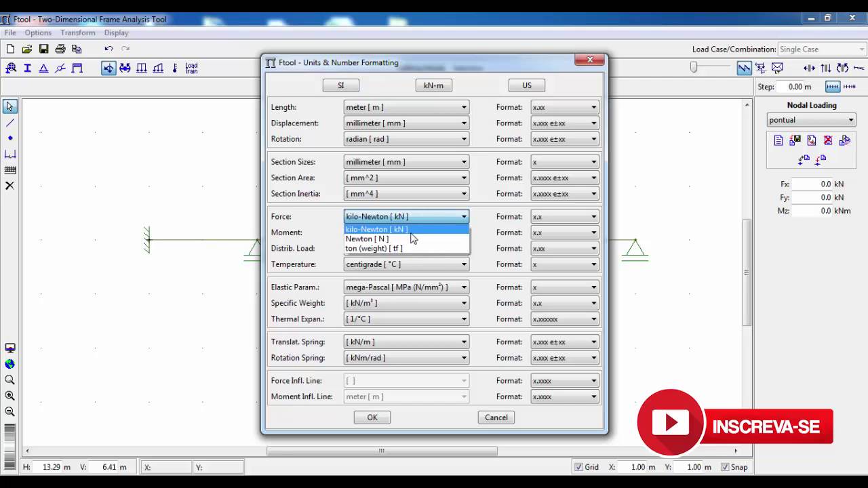Click the zoom in magnifier icon
The height and width of the screenshot is (488, 868).
tap(9, 396)
